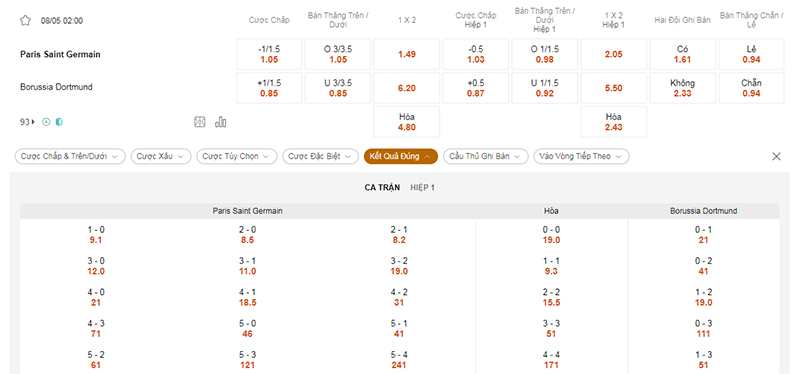Choose correct score 2 - 1 at 8.2
The image size is (800, 374).
tap(399, 235)
